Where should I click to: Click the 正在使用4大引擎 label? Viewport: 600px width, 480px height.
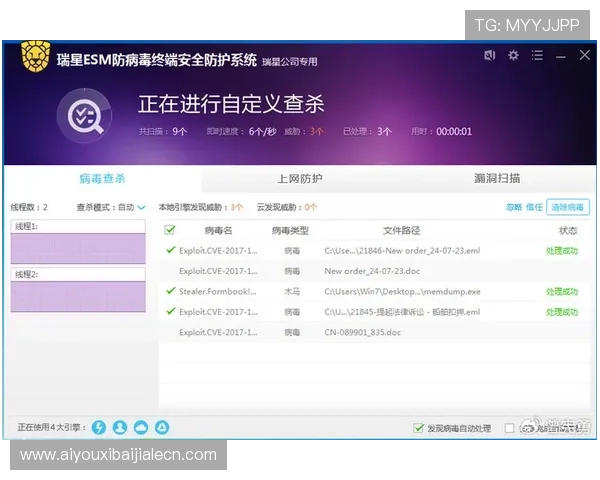pyautogui.click(x=52, y=427)
